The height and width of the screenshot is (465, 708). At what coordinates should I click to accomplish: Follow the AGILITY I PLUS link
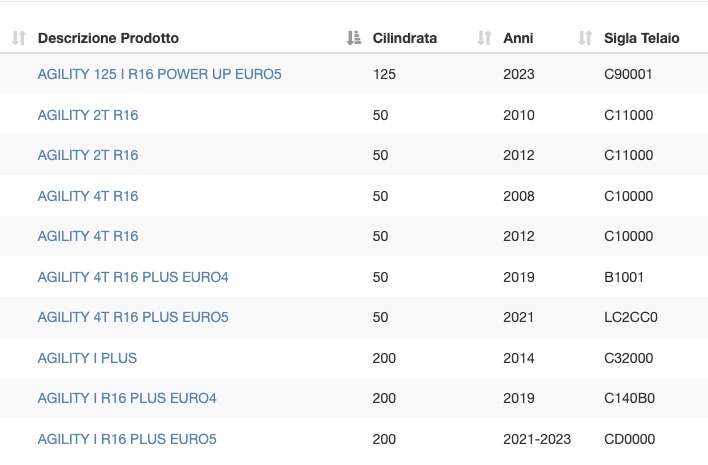tap(87, 358)
